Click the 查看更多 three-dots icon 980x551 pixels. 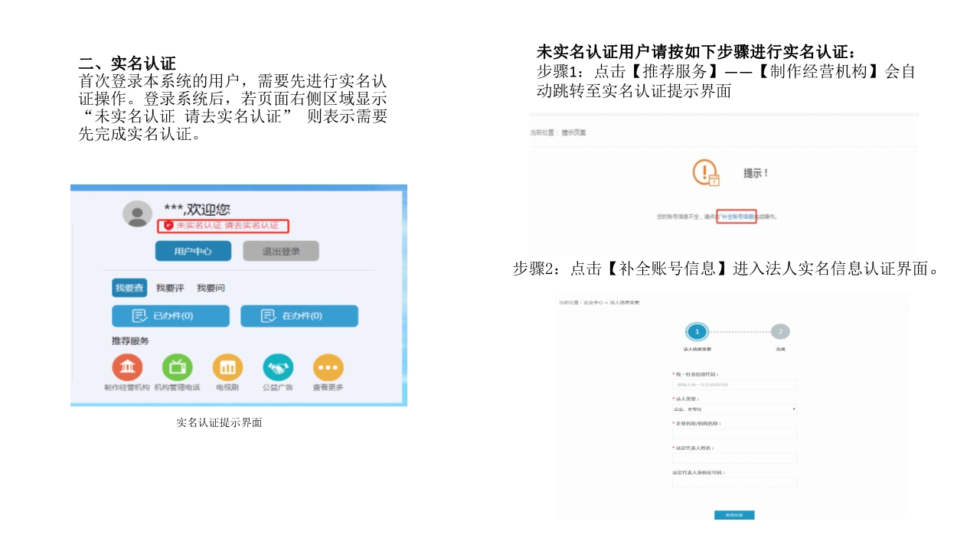click(328, 367)
